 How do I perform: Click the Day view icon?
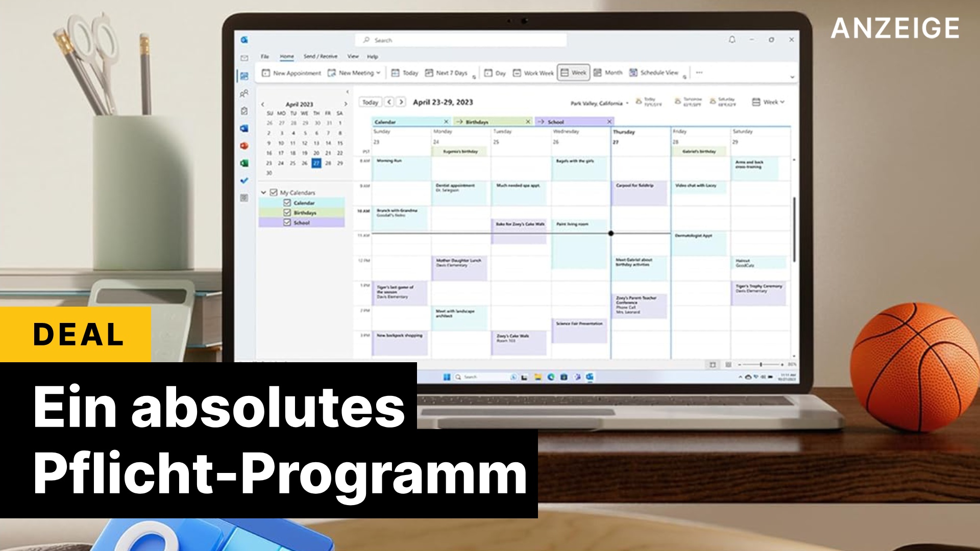pos(497,72)
